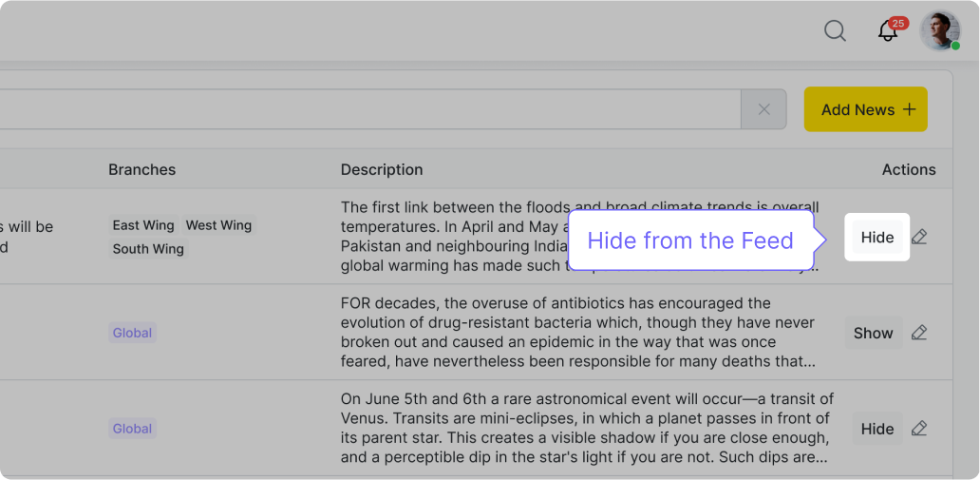Viewport: 980px width, 480px height.
Task: Click the Global tag in antibiotics row
Action: 132,333
